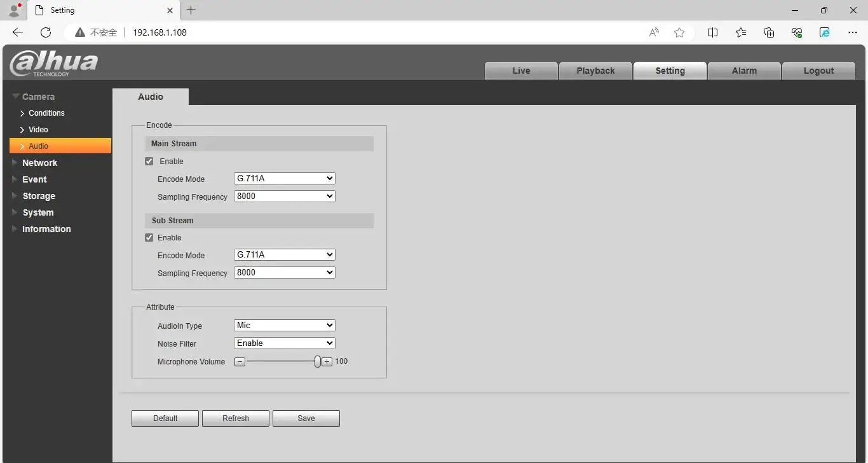Viewport: 868px width, 463px height.
Task: Disable Main Stream audio Enable checkbox
Action: coord(149,162)
